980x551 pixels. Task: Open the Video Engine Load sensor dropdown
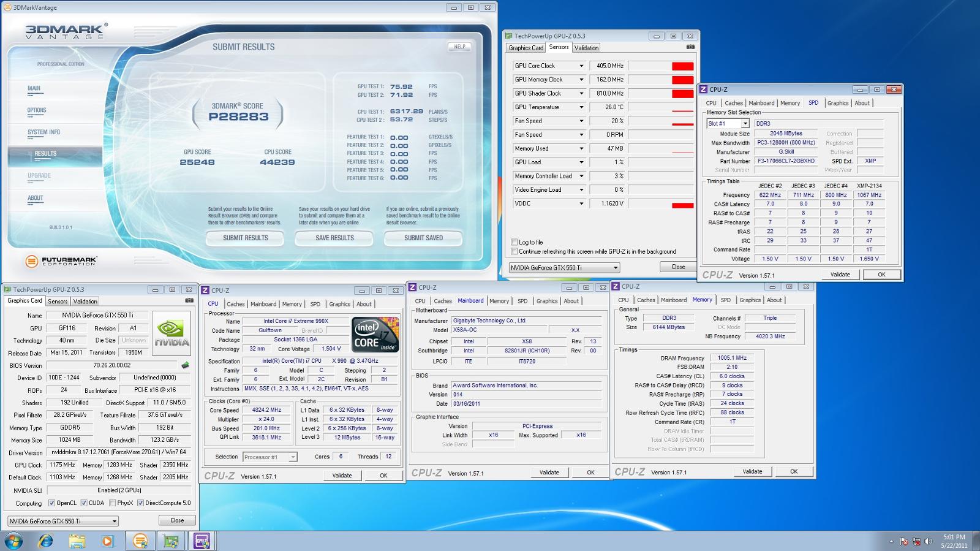tap(581, 190)
